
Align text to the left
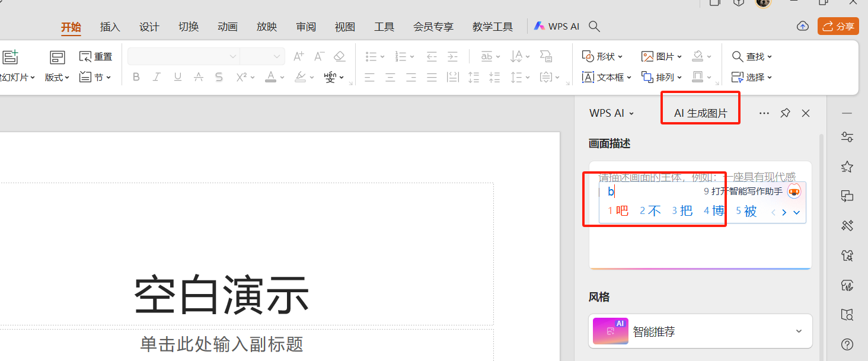[x=370, y=77]
